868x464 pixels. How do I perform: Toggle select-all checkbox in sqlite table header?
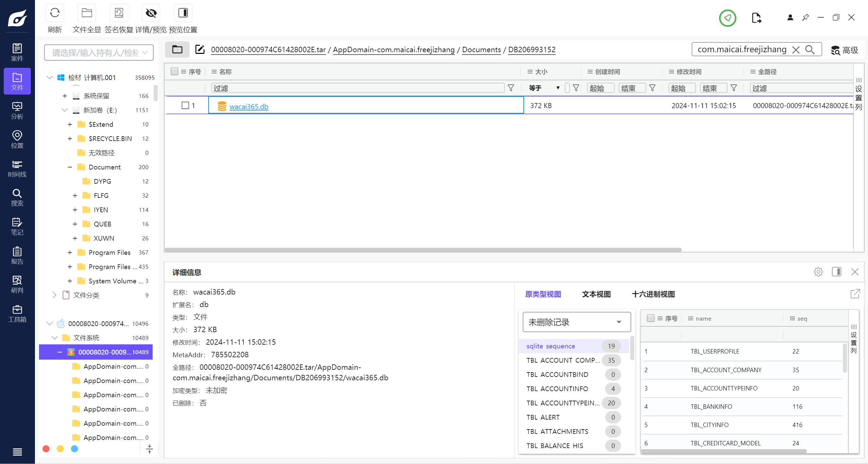pos(650,318)
